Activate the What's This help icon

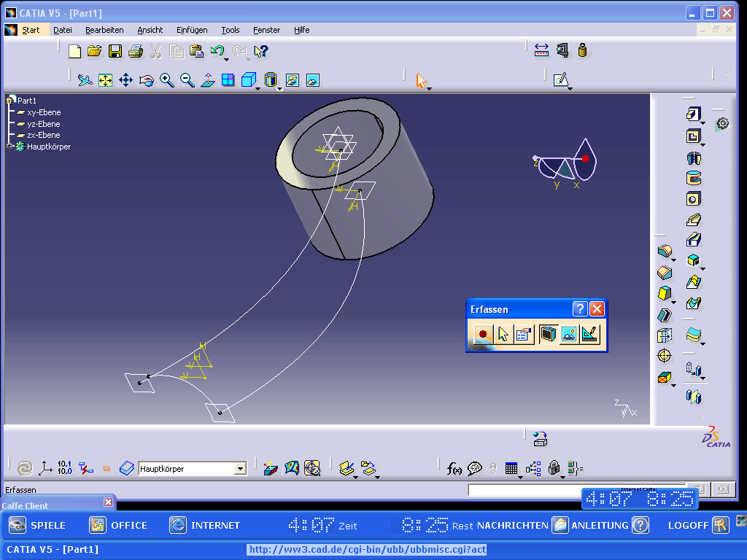point(260,51)
